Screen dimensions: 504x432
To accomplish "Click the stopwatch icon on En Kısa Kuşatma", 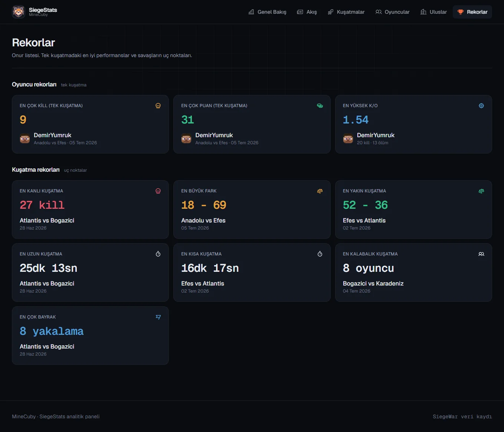I will coord(320,254).
